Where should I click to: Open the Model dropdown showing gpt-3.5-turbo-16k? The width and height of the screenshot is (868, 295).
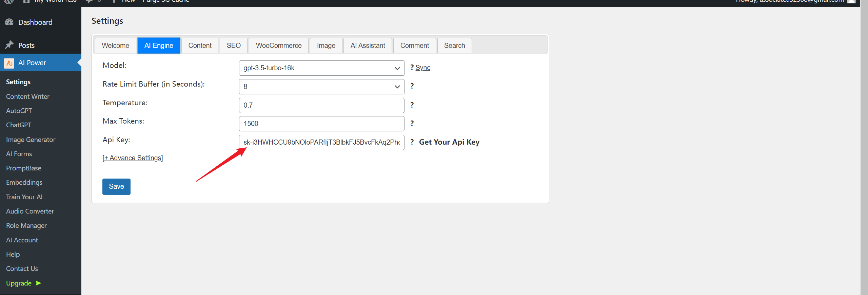coord(321,68)
